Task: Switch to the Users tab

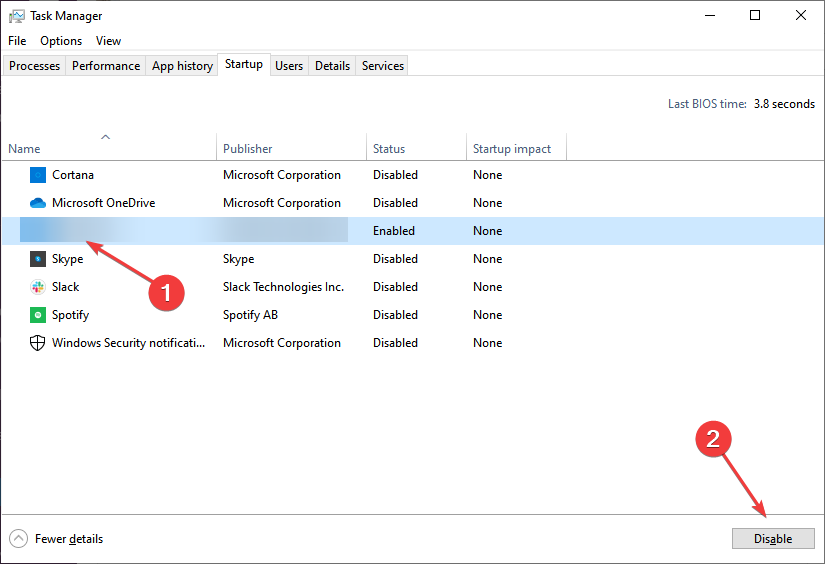Action: (x=289, y=66)
